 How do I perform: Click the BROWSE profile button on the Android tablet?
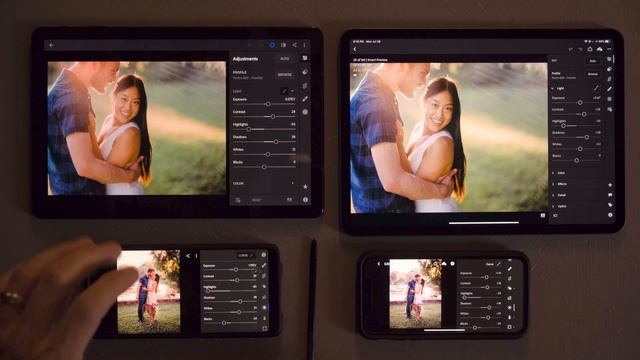[x=285, y=75]
